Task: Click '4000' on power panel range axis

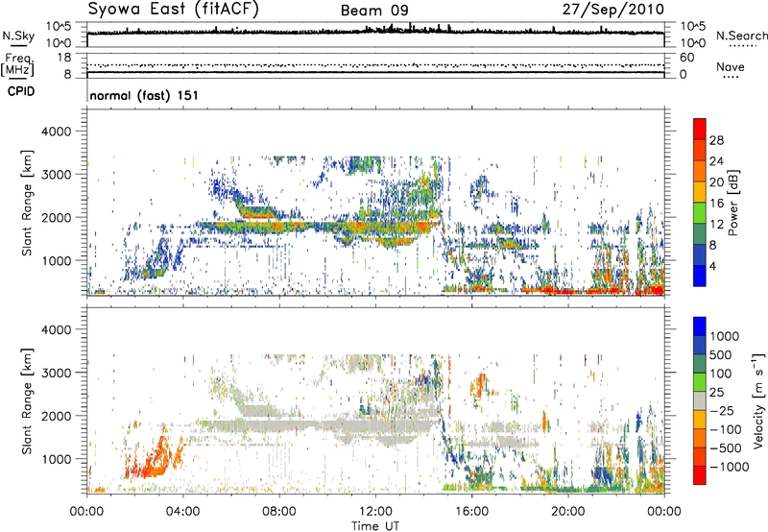Action: (x=56, y=132)
